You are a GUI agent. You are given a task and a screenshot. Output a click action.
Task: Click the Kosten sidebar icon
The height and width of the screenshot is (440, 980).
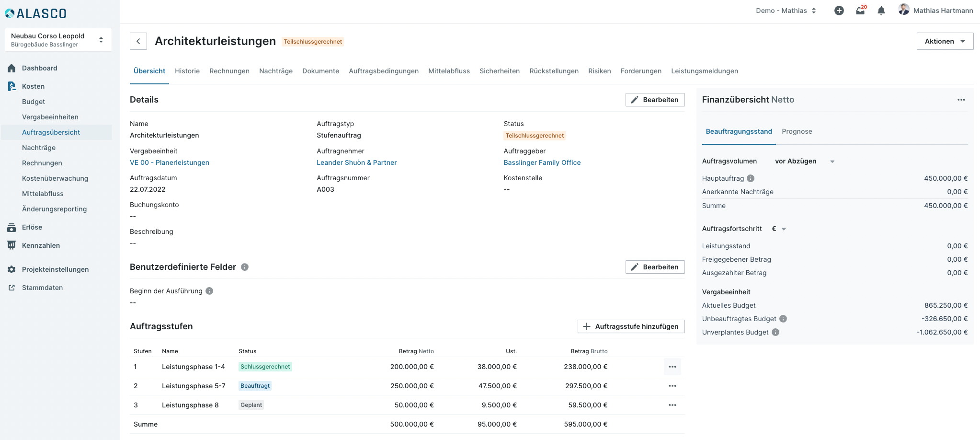coord(12,86)
